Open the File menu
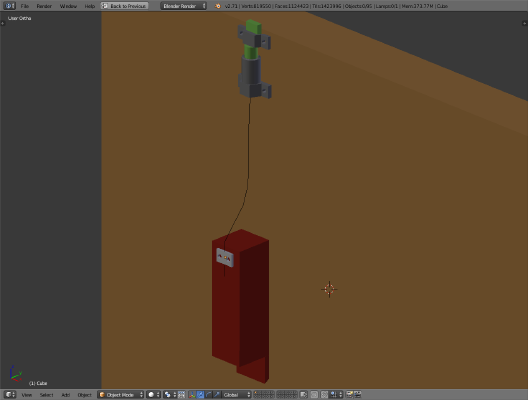This screenshot has height=400, width=528. [25, 6]
